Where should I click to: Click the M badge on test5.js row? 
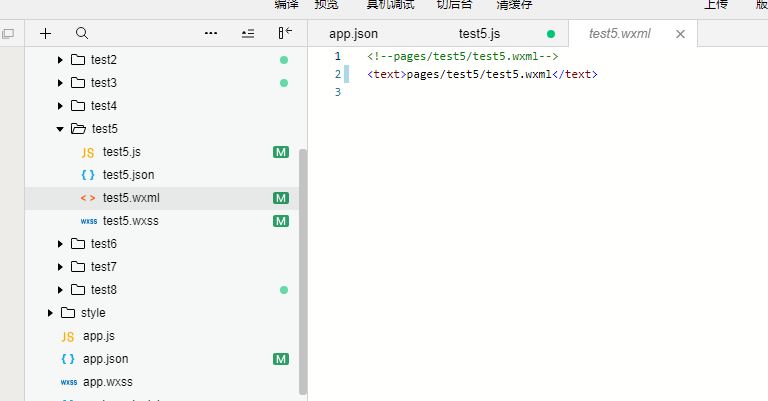click(x=281, y=152)
